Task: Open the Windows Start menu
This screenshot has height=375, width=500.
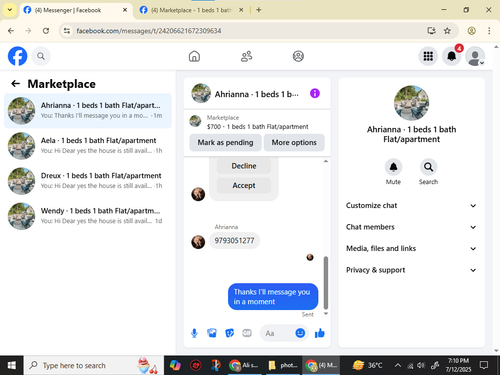Action: 11,365
